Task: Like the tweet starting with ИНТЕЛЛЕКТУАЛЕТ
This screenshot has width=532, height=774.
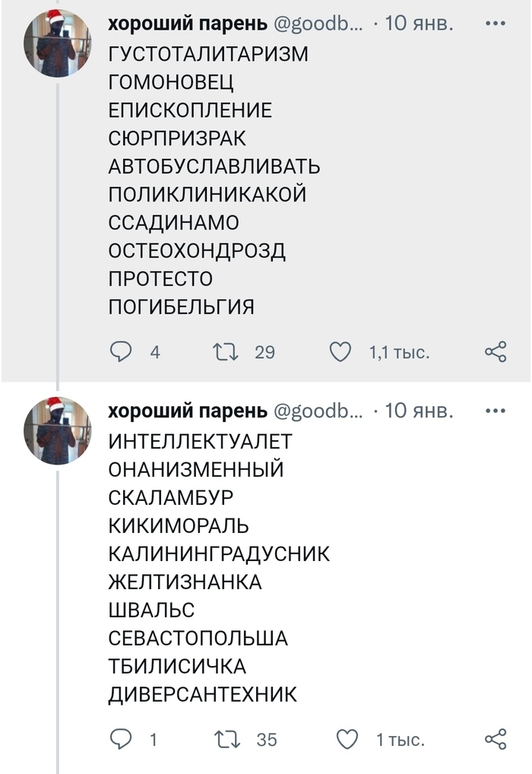Action: (x=347, y=739)
